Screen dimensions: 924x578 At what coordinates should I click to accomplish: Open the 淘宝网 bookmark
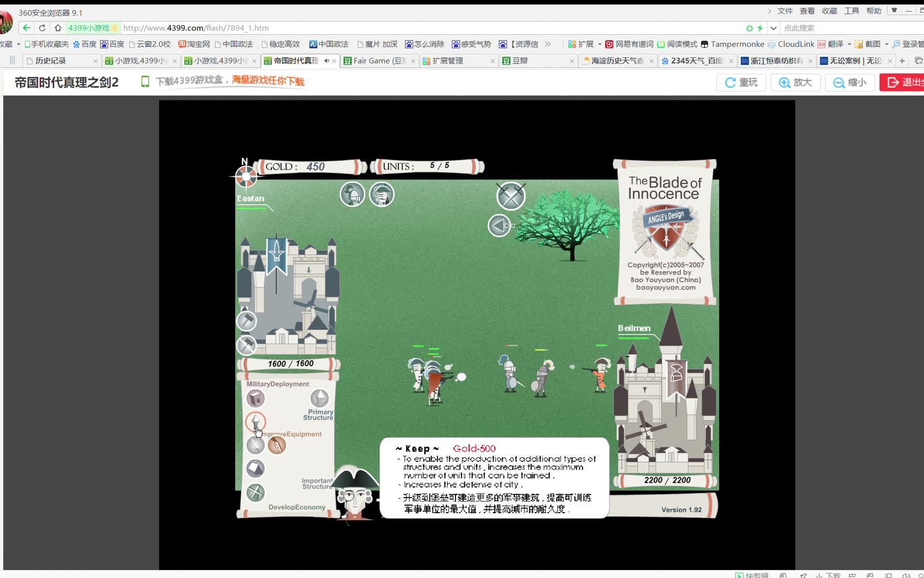(194, 44)
